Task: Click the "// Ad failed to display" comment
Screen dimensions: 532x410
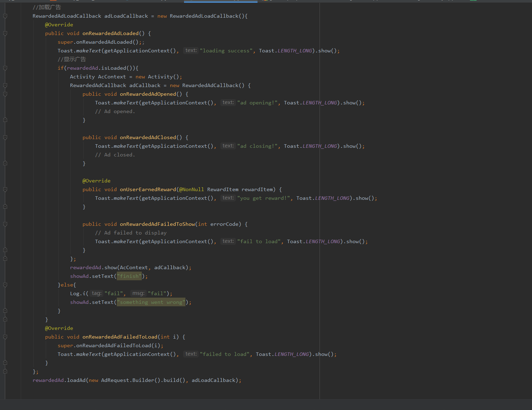Action: pos(131,233)
